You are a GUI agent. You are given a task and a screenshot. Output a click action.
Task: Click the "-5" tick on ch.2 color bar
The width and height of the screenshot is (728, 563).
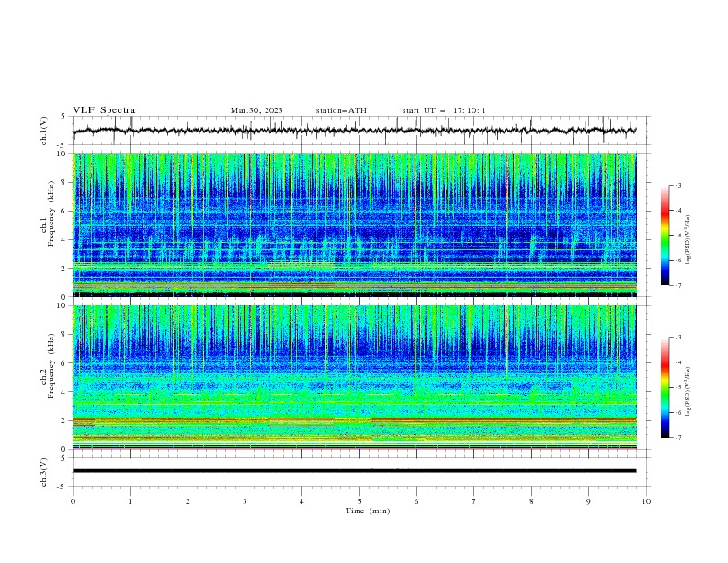[677, 387]
